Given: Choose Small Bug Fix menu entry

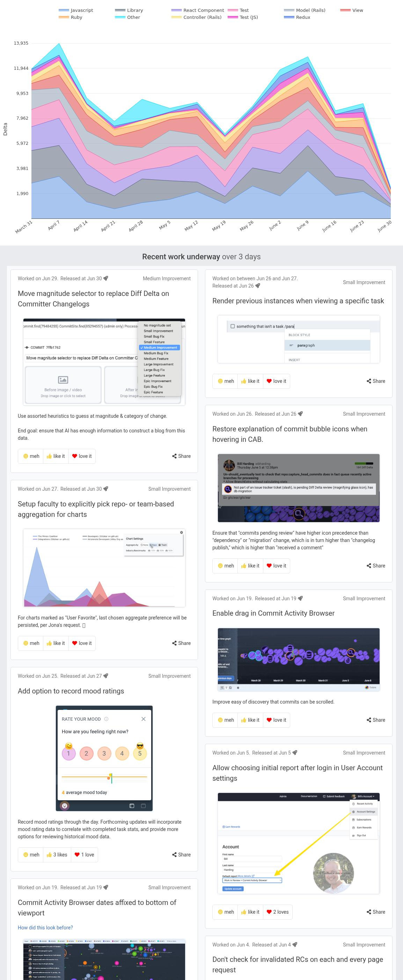Looking at the screenshot, I should coord(154,337).
